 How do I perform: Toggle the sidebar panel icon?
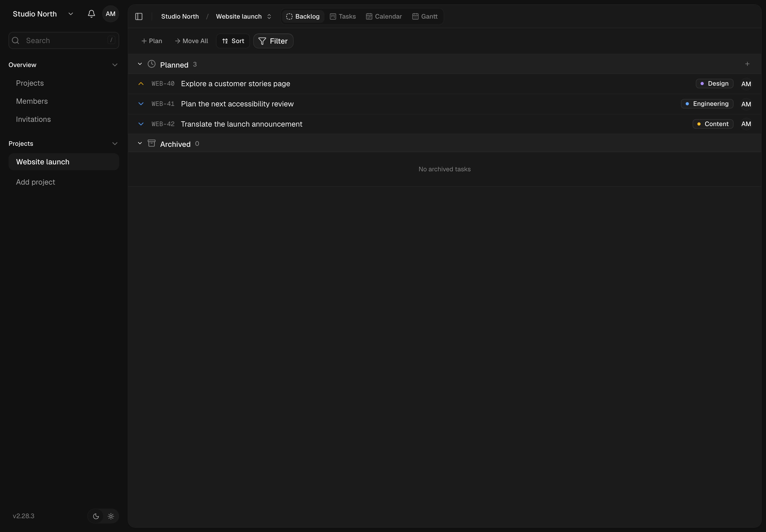point(139,16)
